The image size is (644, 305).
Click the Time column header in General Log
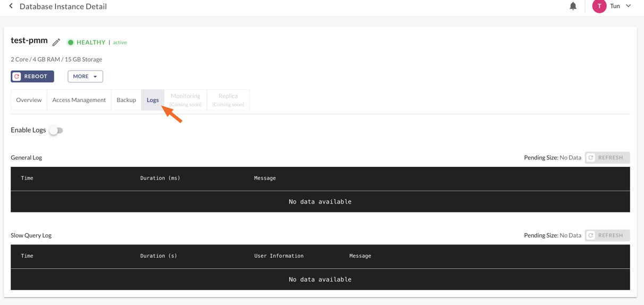[27, 178]
